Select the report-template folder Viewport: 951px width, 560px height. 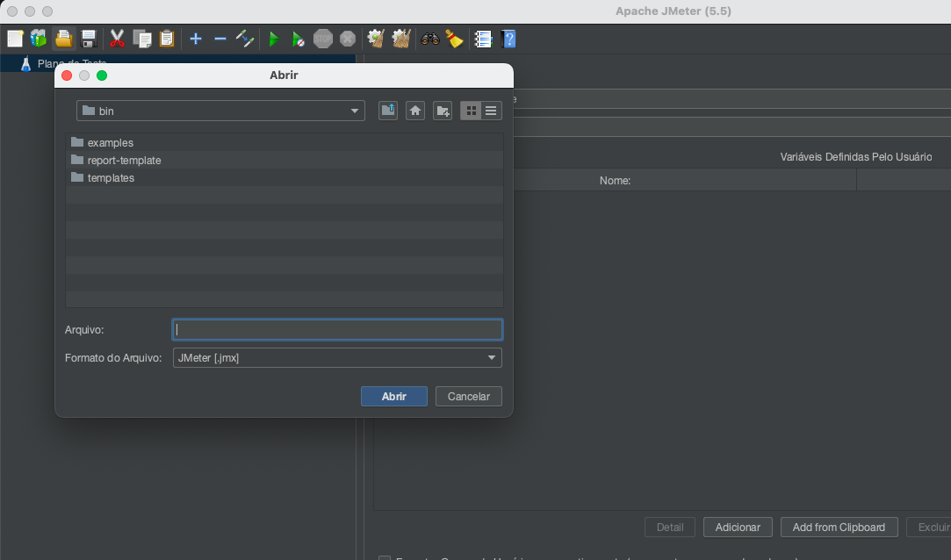284,160
